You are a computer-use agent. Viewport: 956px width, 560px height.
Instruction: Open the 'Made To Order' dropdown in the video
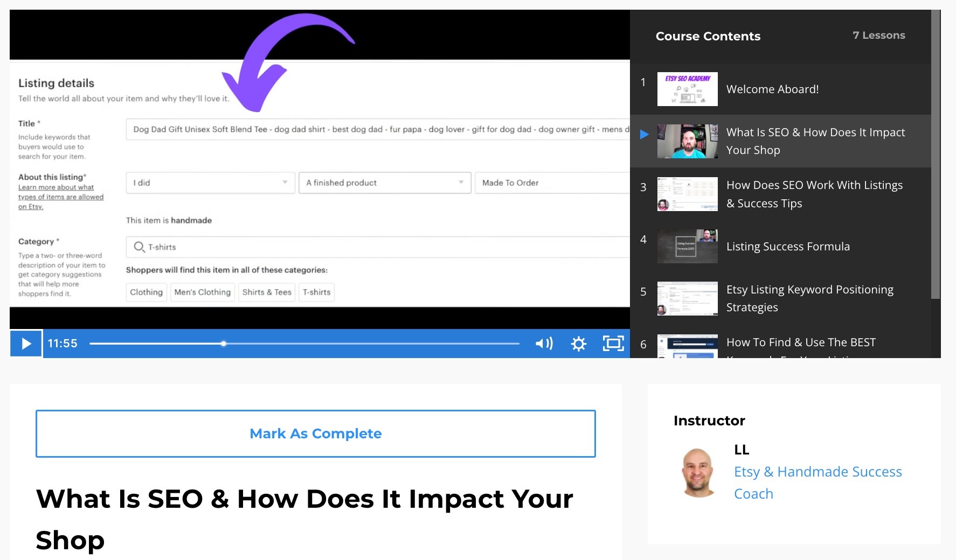(x=552, y=183)
